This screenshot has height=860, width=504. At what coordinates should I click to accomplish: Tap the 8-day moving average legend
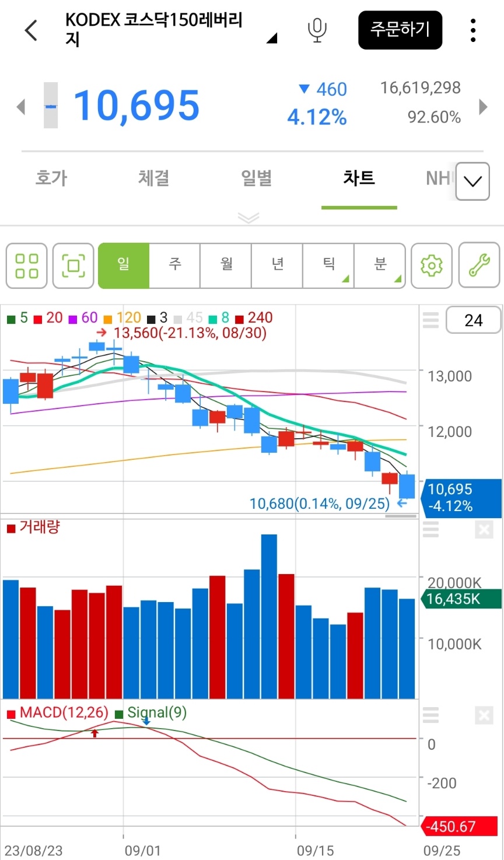click(x=219, y=318)
